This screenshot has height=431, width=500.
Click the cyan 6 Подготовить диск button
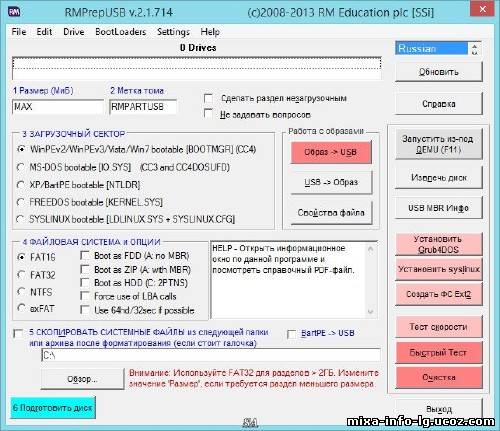[x=53, y=408]
